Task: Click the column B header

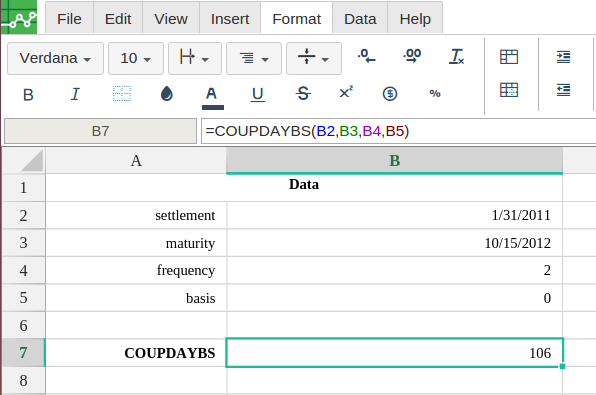Action: tap(395, 161)
